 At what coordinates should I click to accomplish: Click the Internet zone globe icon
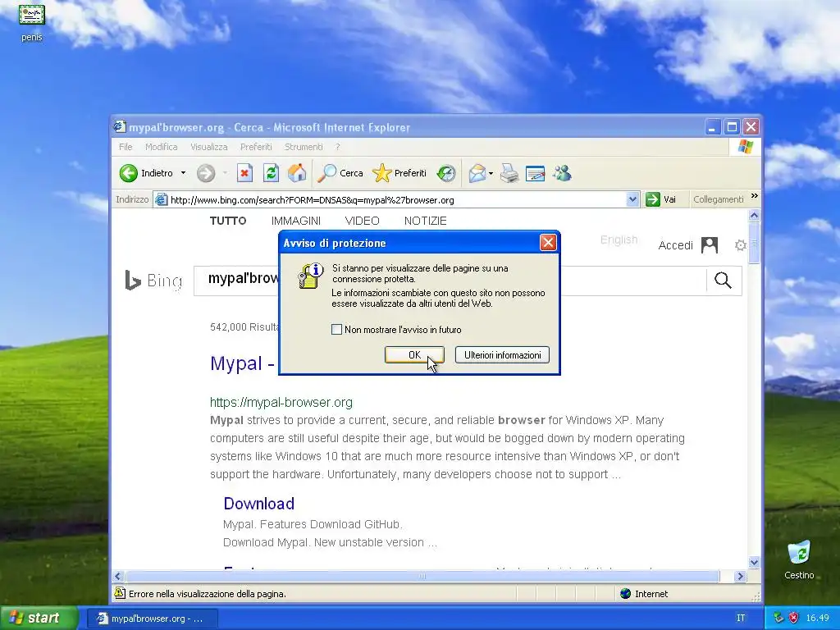625,594
